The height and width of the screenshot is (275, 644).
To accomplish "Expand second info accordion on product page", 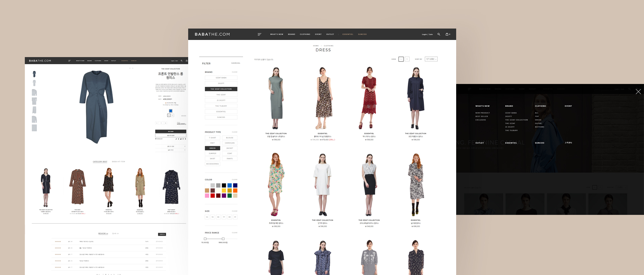I will pos(171,150).
